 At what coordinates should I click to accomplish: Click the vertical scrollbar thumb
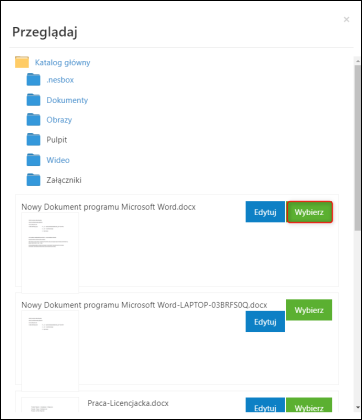click(357, 147)
